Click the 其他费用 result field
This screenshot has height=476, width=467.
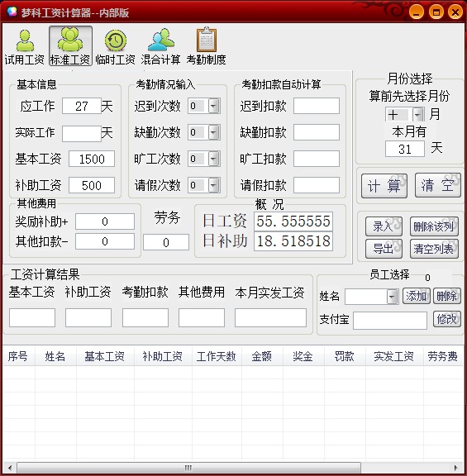pos(202,318)
